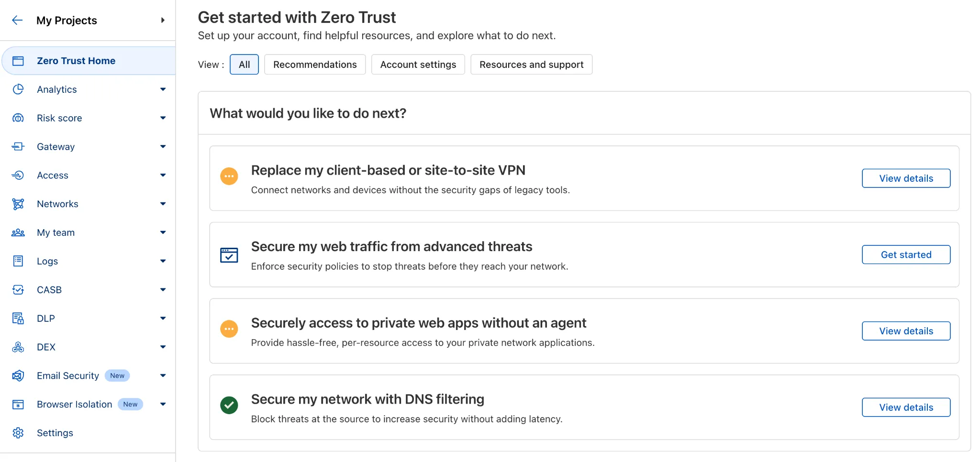View details for DNS filtering
980x462 pixels.
tap(906, 407)
